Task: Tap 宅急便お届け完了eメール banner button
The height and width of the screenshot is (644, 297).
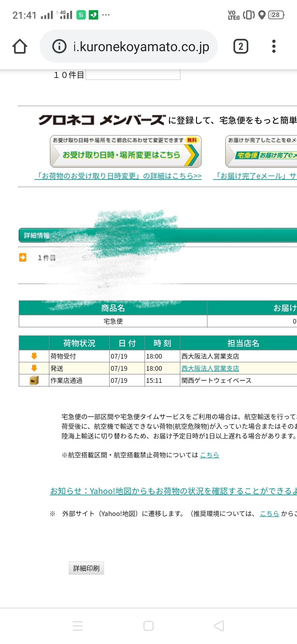Action: point(261,151)
